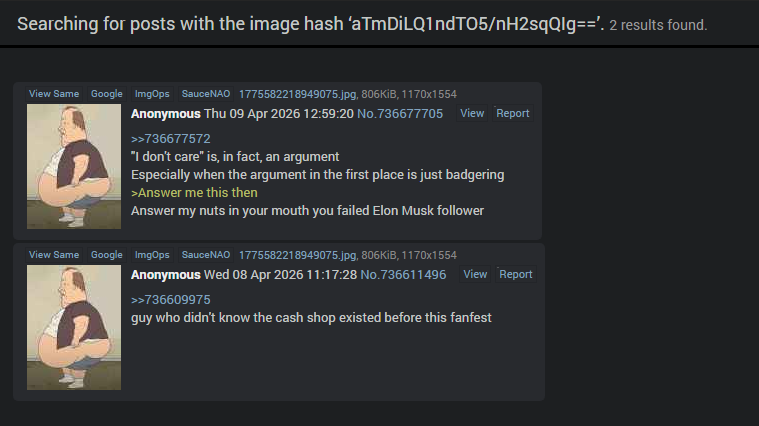Click post number No.736677705
This screenshot has height=426, width=759.
coord(400,114)
